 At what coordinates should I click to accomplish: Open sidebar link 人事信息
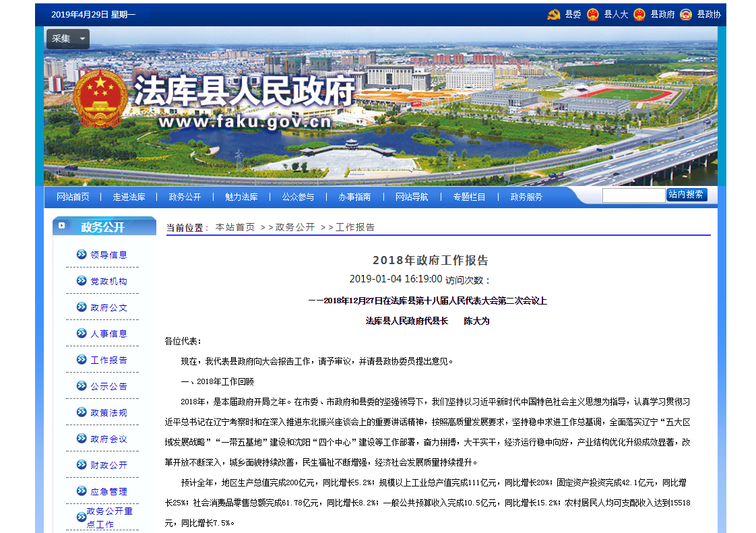pos(109,334)
